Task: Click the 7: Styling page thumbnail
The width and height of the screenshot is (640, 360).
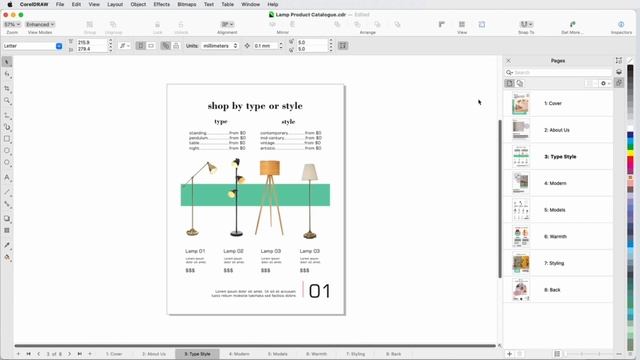Action: click(x=521, y=263)
